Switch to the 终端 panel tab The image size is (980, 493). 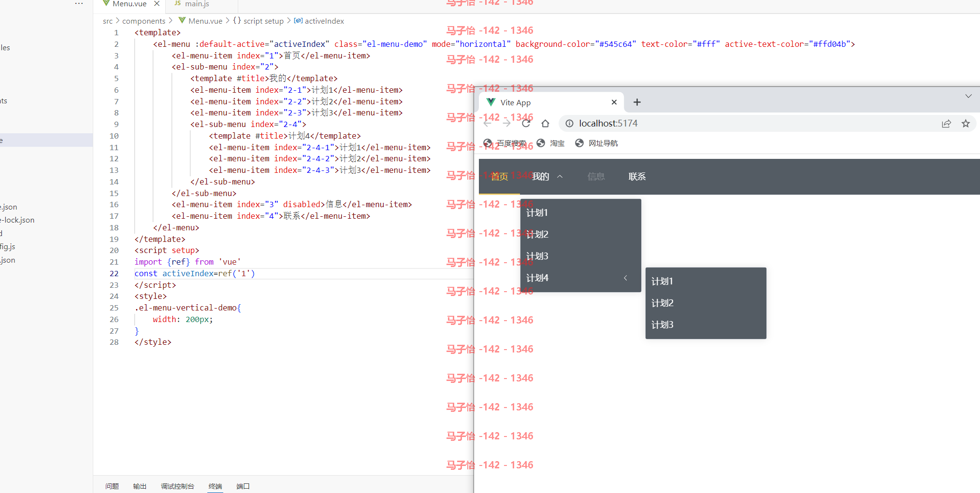coord(215,486)
